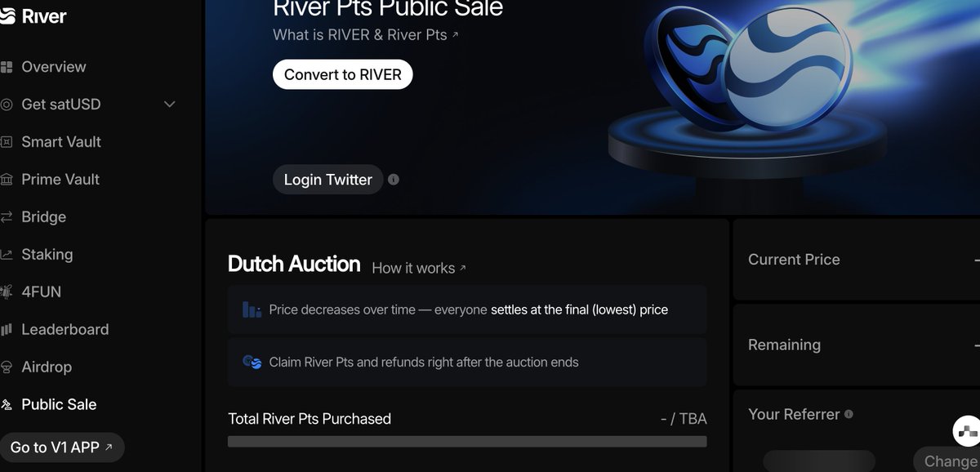Open What is RIVER & River Pts link
Viewport: 980px width, 472px height.
pos(366,35)
